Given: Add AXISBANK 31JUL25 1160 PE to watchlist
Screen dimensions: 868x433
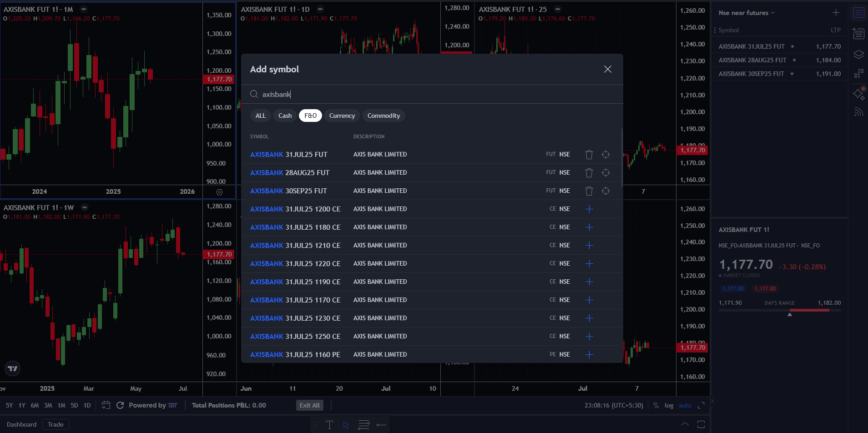Looking at the screenshot, I should tap(589, 354).
